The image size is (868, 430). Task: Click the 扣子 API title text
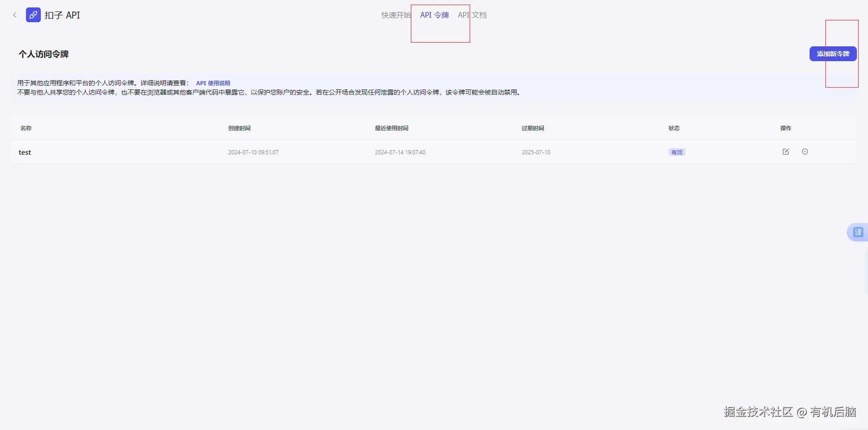pos(62,15)
